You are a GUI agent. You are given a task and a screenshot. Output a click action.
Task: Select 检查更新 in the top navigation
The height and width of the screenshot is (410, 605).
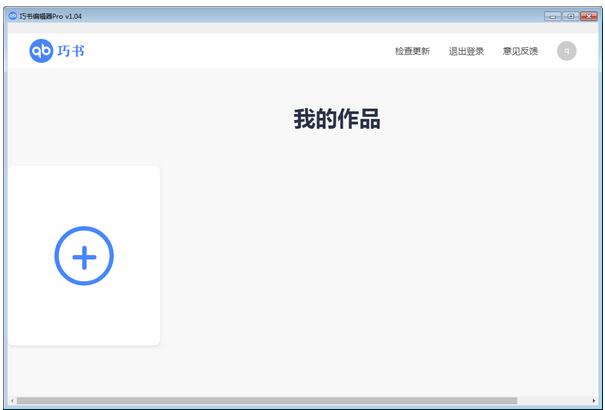412,51
